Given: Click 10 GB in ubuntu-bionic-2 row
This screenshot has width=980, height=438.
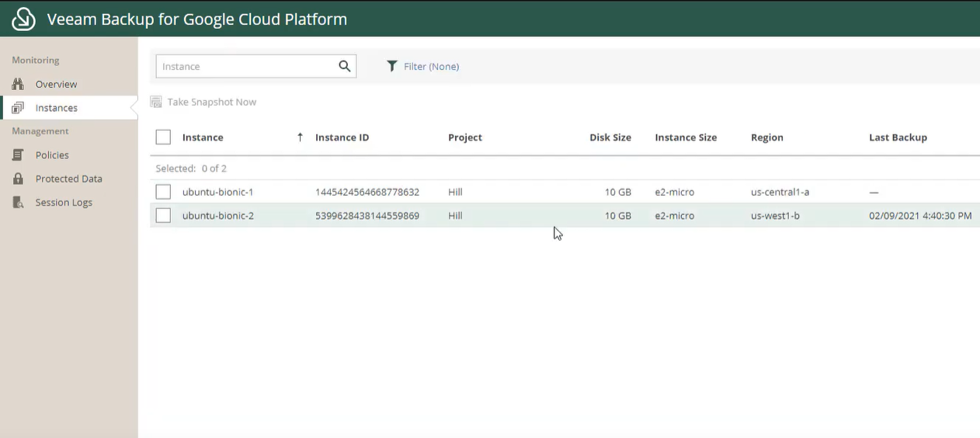Looking at the screenshot, I should [x=618, y=215].
